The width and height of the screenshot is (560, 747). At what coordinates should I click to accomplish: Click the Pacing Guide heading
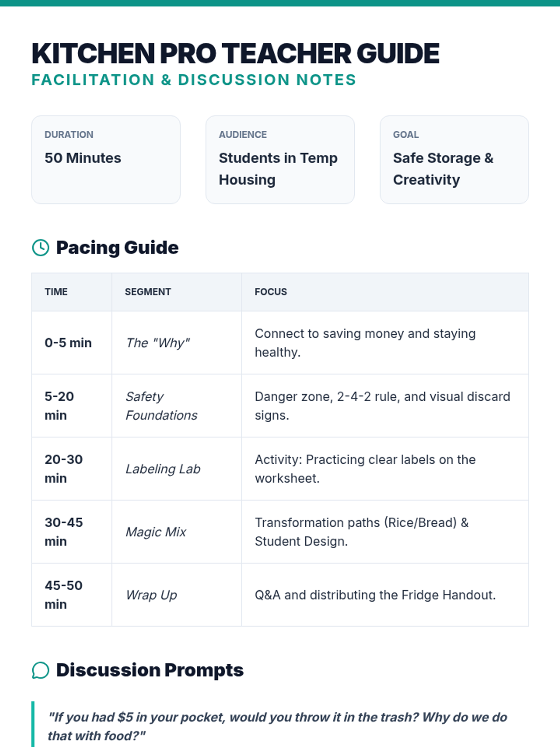click(x=117, y=247)
